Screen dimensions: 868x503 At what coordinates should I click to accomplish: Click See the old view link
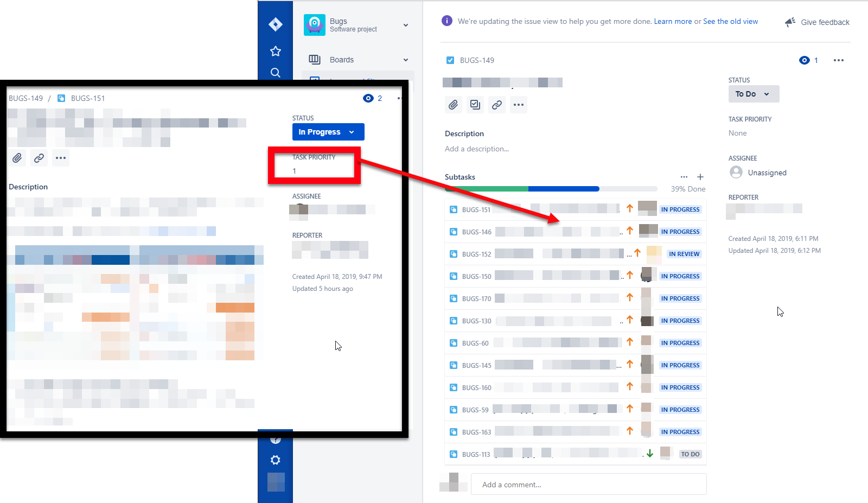click(730, 21)
